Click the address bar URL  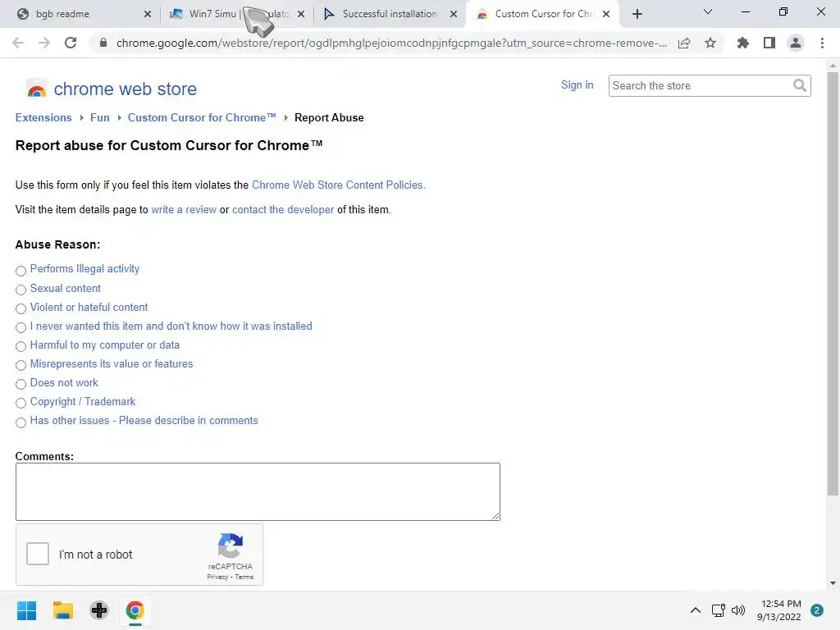391,43
